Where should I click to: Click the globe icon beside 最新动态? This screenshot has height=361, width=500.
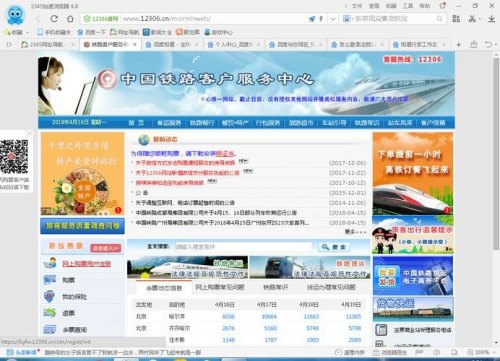pyautogui.click(x=144, y=140)
